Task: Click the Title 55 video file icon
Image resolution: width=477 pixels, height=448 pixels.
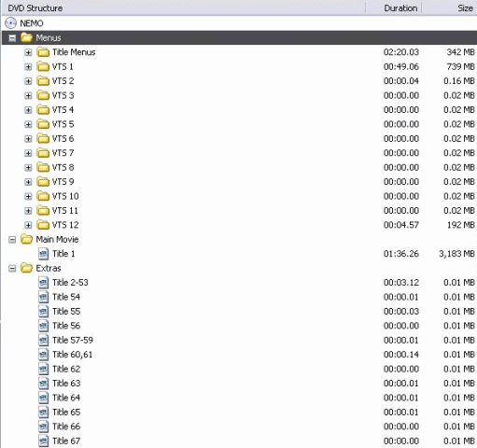Action: coord(43,312)
